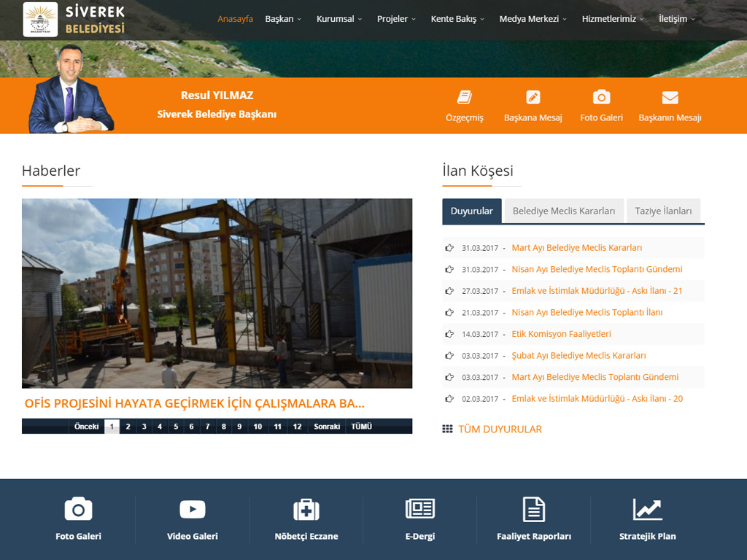This screenshot has width=747, height=560.
Task: Open the Stratejik Plan chart icon
Action: (x=647, y=509)
